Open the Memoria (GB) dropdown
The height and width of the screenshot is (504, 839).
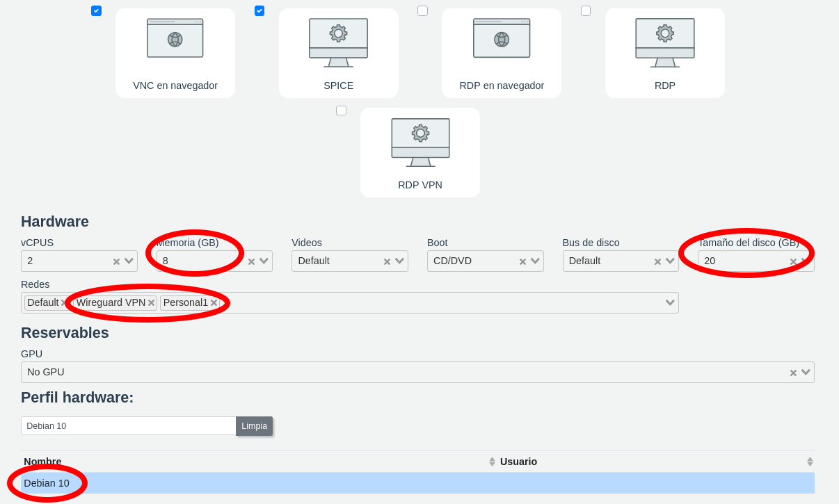click(264, 261)
